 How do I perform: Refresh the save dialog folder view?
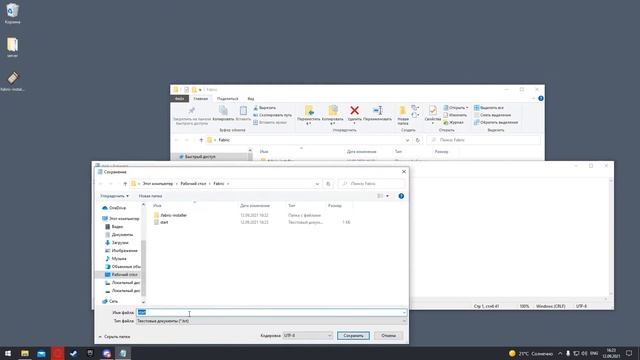328,184
